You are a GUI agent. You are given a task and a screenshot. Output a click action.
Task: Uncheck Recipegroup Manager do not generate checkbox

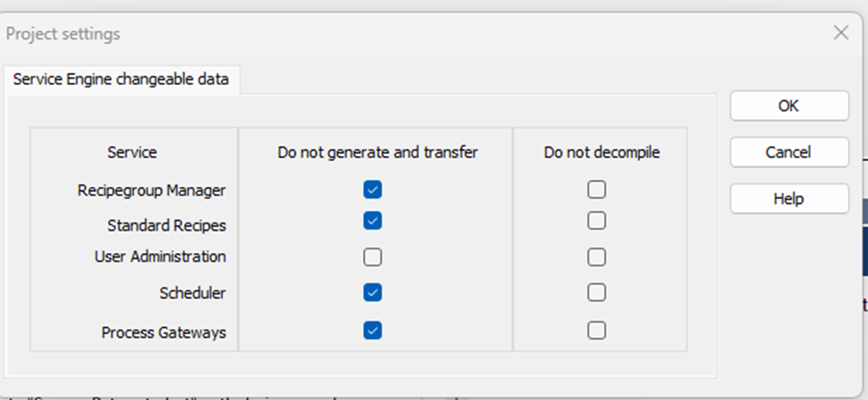pyautogui.click(x=373, y=190)
